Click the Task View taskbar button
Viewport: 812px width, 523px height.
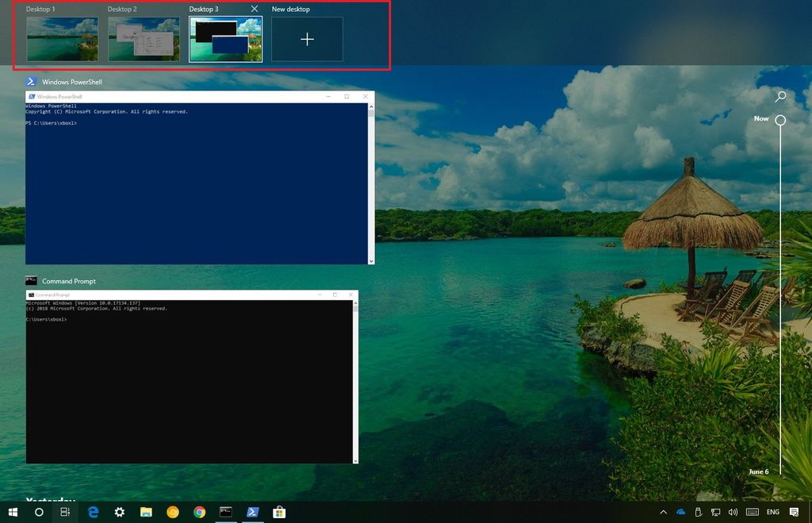tap(66, 512)
